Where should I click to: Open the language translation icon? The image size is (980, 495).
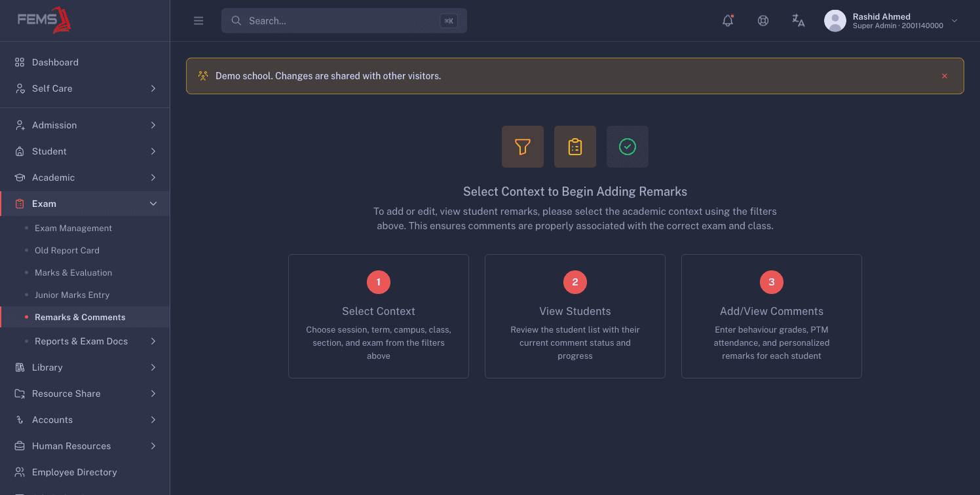pyautogui.click(x=799, y=21)
